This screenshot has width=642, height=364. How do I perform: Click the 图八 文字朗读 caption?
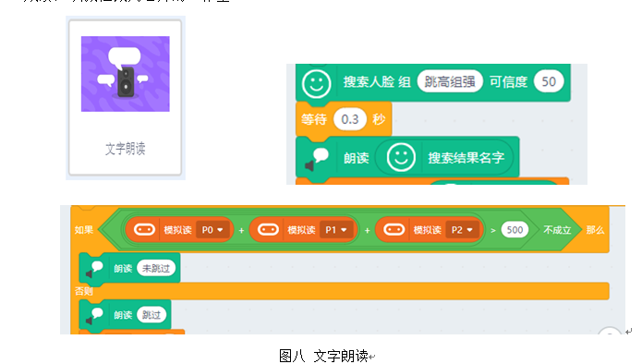click(x=323, y=356)
